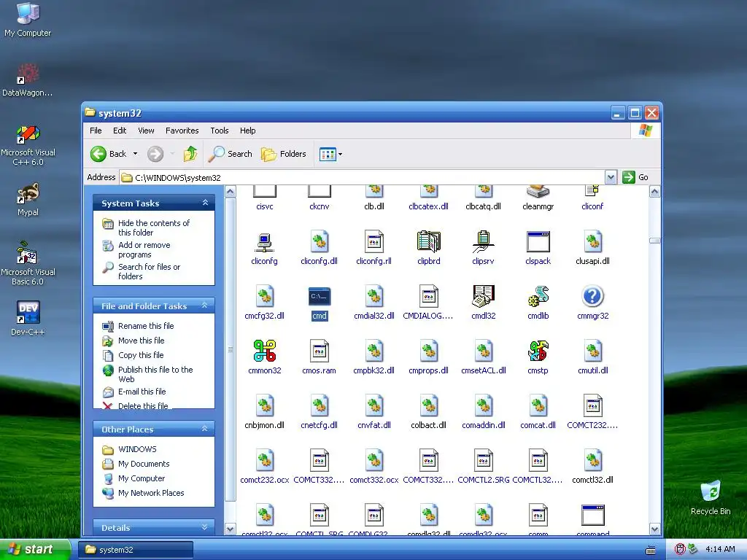Select the cliconfg.rll file
Image resolution: width=747 pixels, height=560 pixels.
[374, 248]
